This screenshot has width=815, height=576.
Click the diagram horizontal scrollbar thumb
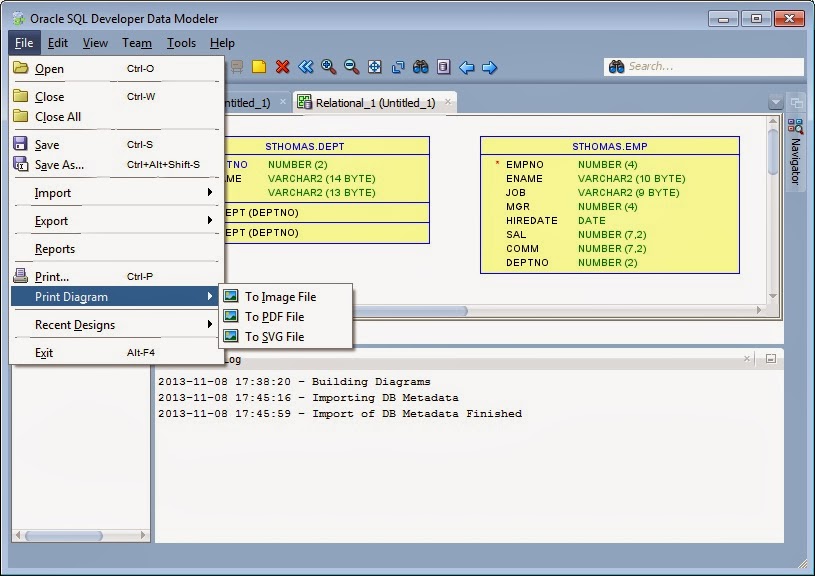pyautogui.click(x=410, y=310)
